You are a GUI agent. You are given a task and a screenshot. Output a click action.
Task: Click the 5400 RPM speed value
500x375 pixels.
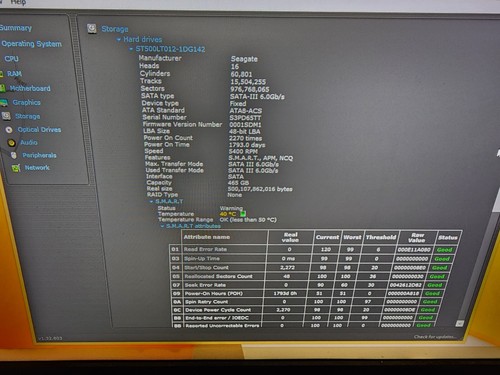243,151
